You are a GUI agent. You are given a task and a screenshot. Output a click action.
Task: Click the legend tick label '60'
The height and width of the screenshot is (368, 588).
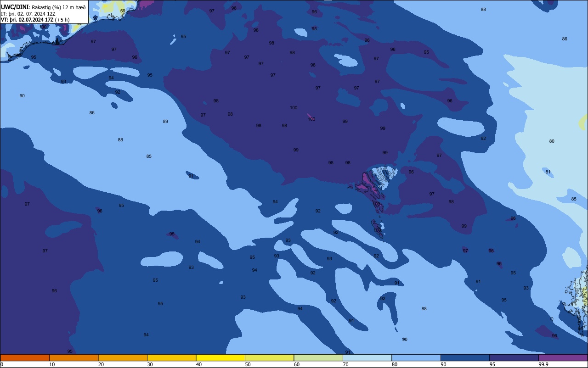pyautogui.click(x=297, y=364)
